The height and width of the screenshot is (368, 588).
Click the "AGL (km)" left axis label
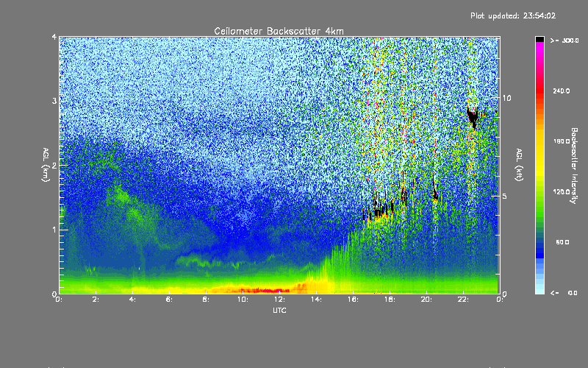tap(46, 165)
